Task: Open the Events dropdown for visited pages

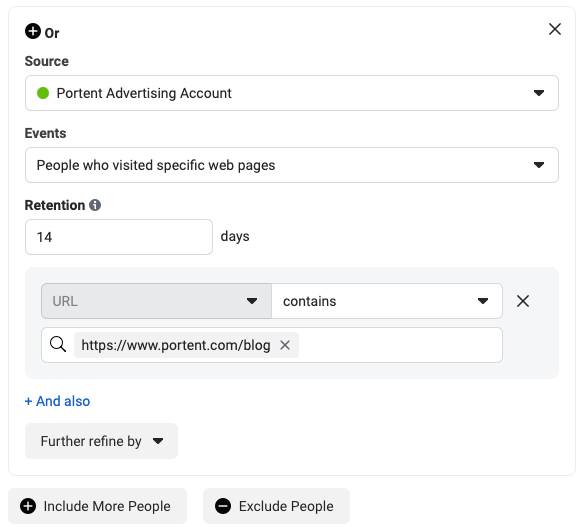Action: pos(292,165)
